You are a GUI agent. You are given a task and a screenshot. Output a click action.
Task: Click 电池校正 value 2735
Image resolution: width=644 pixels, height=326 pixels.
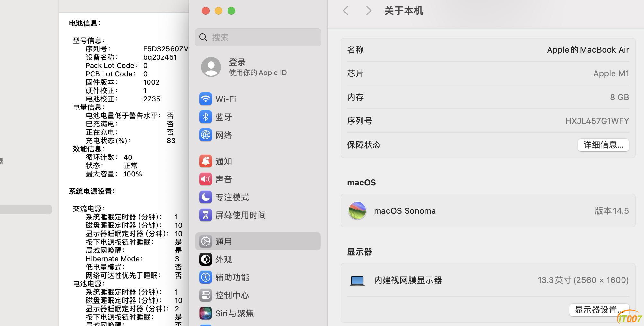152,99
